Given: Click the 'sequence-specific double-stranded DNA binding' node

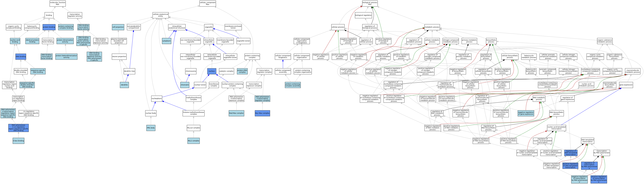Looking at the screenshot, I should point(27,85).
